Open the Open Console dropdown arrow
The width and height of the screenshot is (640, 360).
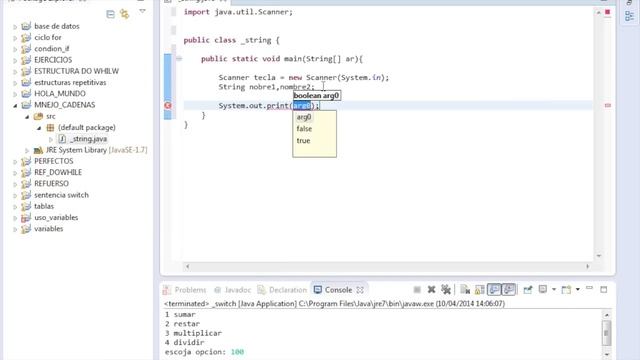coord(578,290)
